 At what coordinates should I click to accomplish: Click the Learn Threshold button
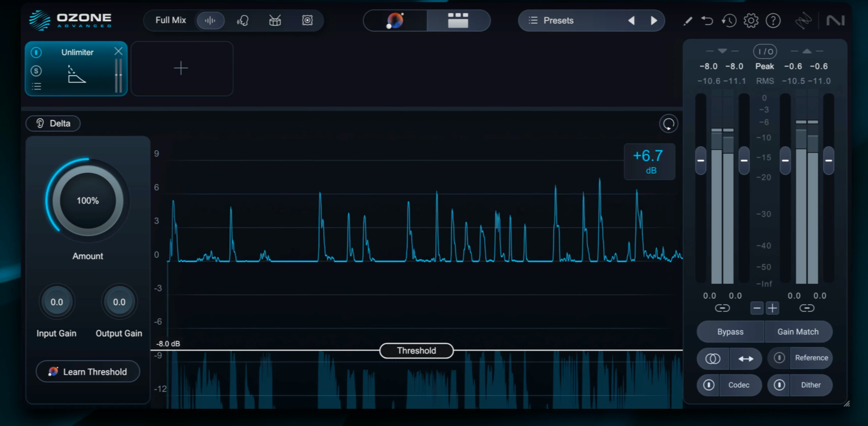coord(88,372)
